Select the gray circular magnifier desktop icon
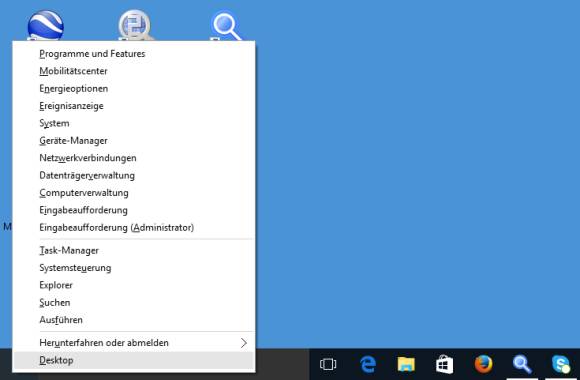Screen dimensions: 580x380 tap(135, 24)
